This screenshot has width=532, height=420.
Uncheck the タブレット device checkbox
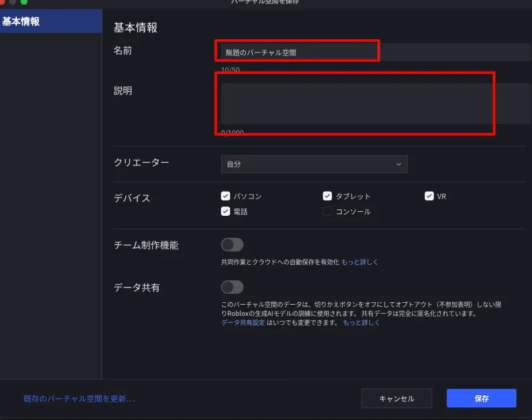[327, 196]
